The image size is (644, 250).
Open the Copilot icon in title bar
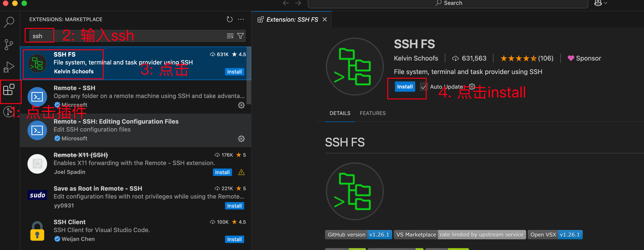click(x=598, y=3)
